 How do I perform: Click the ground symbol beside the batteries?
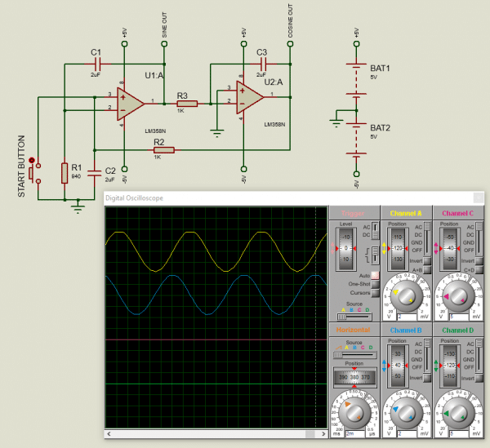click(x=336, y=123)
